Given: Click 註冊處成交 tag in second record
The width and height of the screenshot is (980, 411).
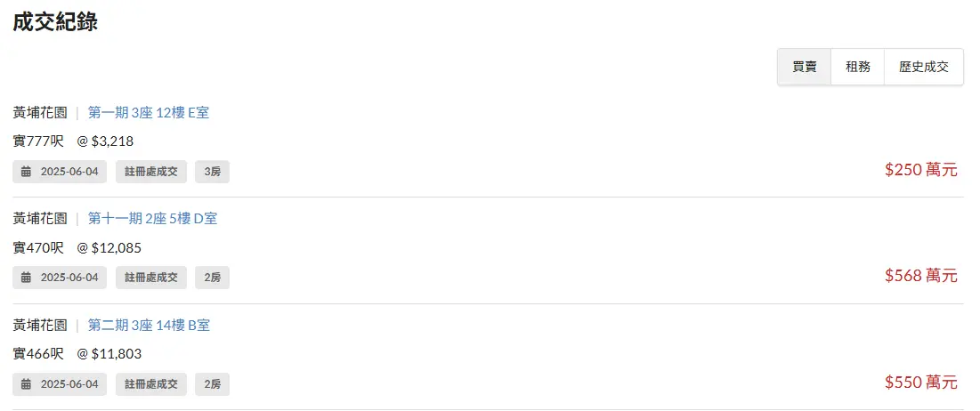Looking at the screenshot, I should click(x=151, y=278).
